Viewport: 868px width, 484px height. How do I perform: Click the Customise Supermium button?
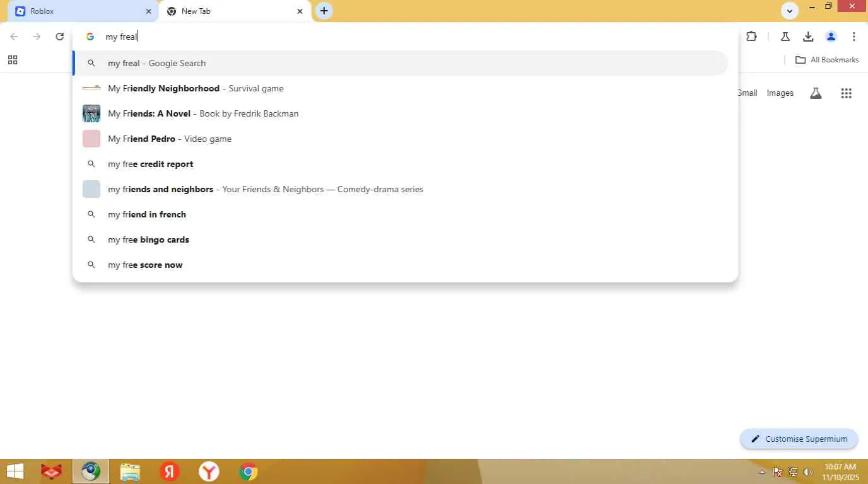(799, 439)
